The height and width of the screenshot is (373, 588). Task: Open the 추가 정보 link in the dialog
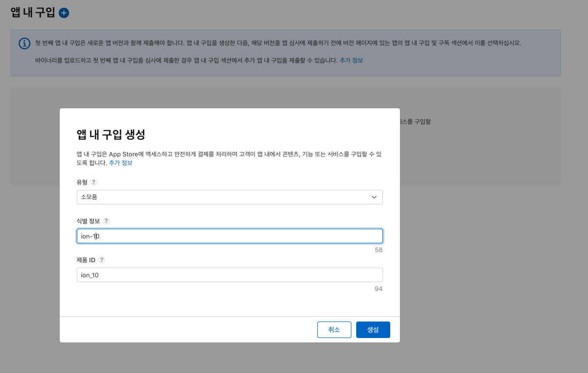point(121,163)
